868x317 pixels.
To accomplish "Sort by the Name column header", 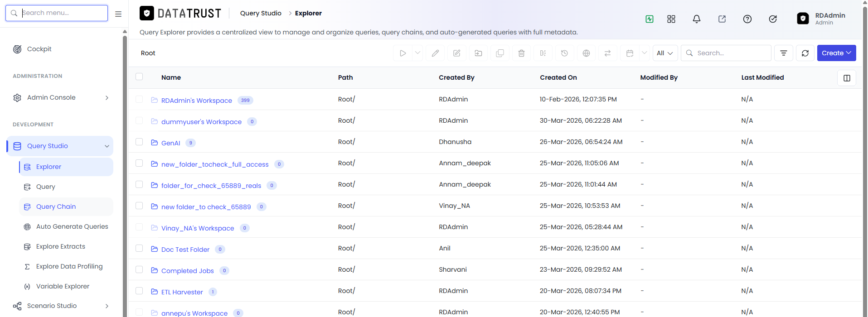I will 171,77.
